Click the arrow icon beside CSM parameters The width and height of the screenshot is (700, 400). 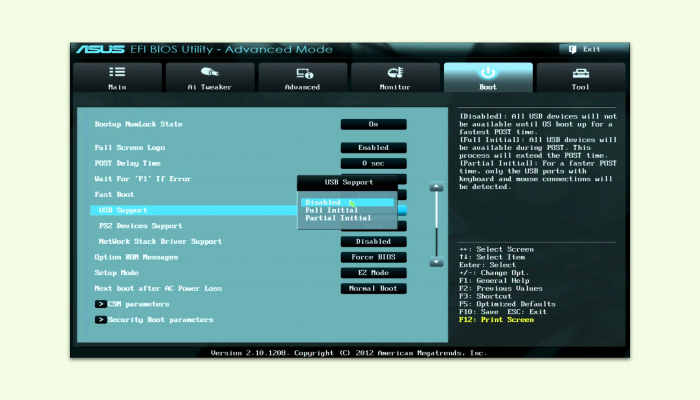point(100,304)
